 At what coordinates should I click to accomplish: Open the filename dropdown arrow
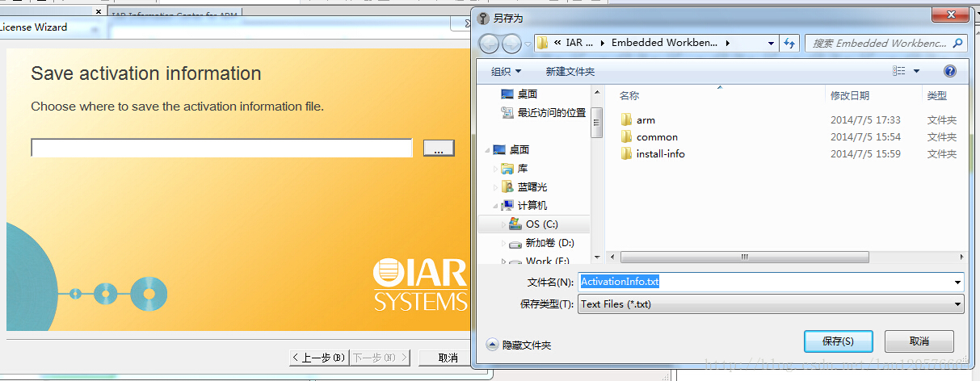[x=958, y=283]
